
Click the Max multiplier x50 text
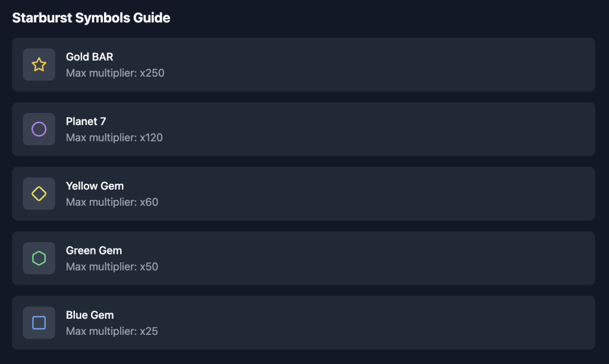[112, 266]
